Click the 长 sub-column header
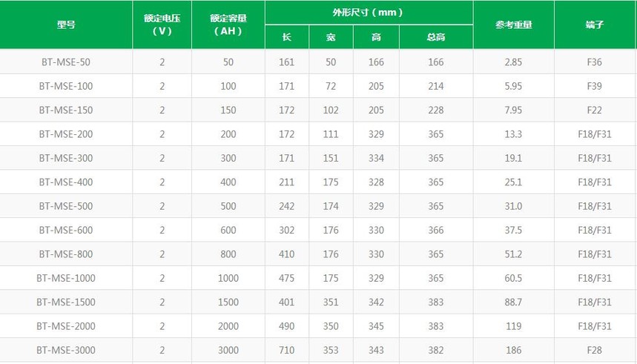Screen dimensions: 637x364 pos(287,37)
